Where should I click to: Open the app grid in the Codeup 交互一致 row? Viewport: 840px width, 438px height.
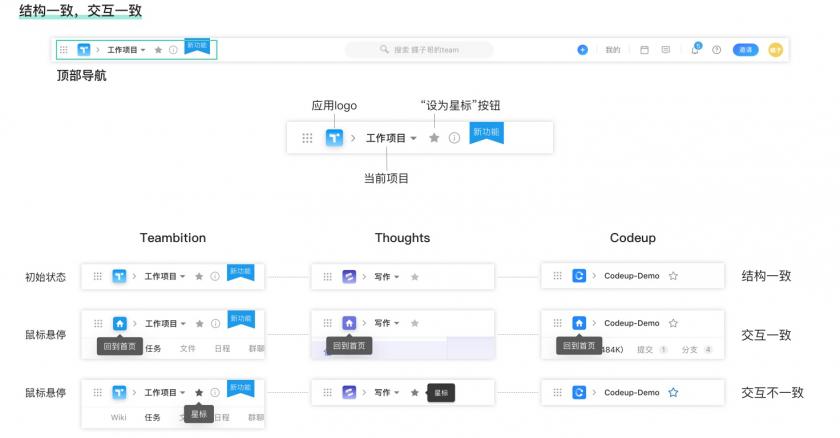click(558, 323)
